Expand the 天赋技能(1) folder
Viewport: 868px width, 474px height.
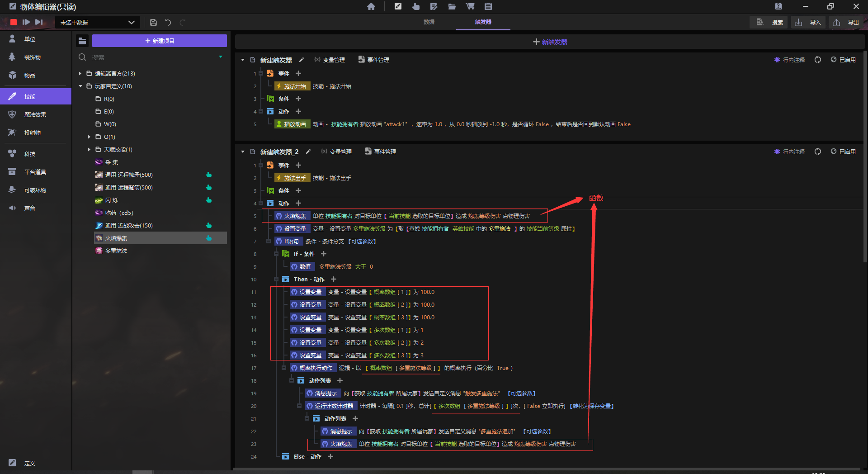(x=90, y=149)
